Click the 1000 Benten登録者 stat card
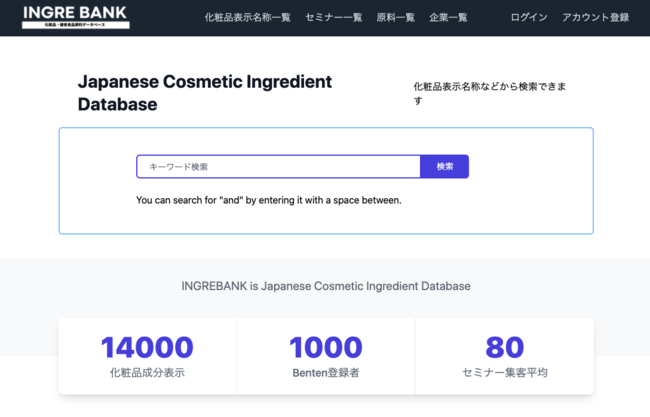Image resolution: width=650 pixels, height=417 pixels. [326, 356]
